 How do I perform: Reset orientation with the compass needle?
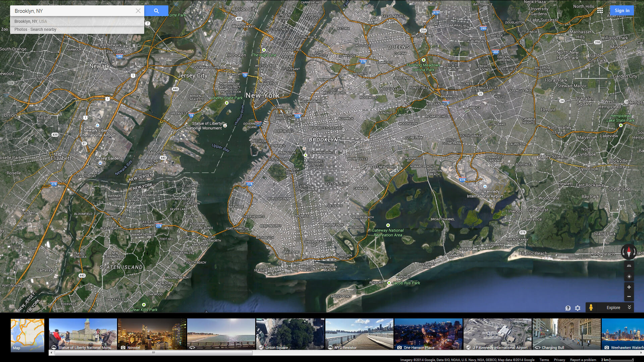tap(629, 252)
